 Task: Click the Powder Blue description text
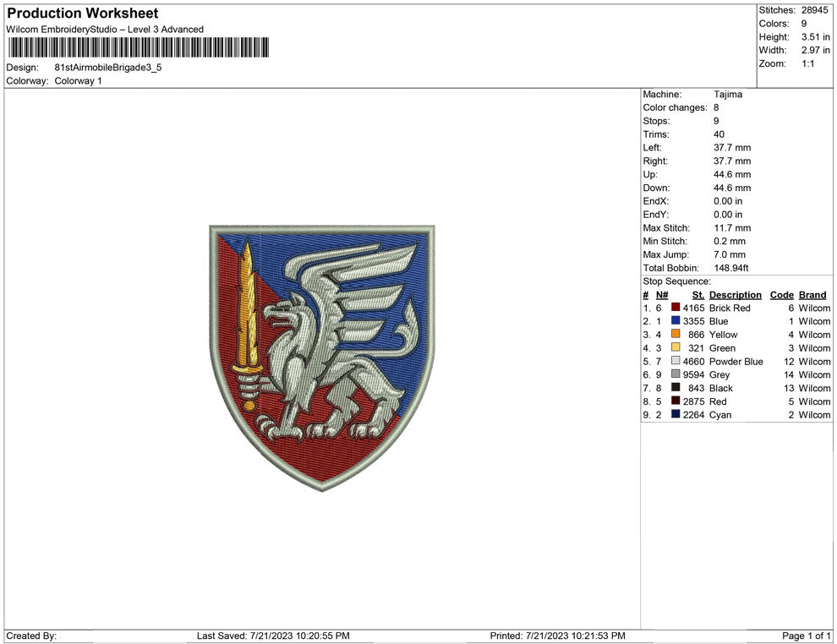coord(736,361)
